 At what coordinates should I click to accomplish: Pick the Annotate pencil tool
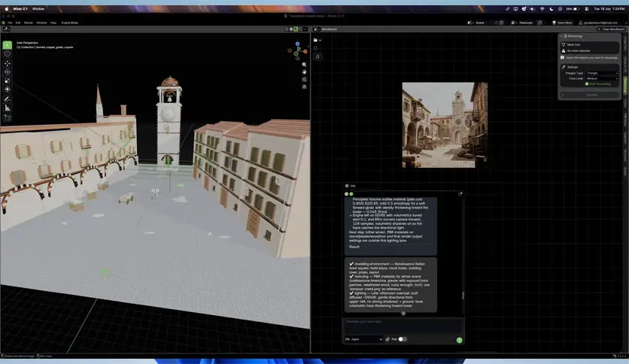tap(8, 99)
